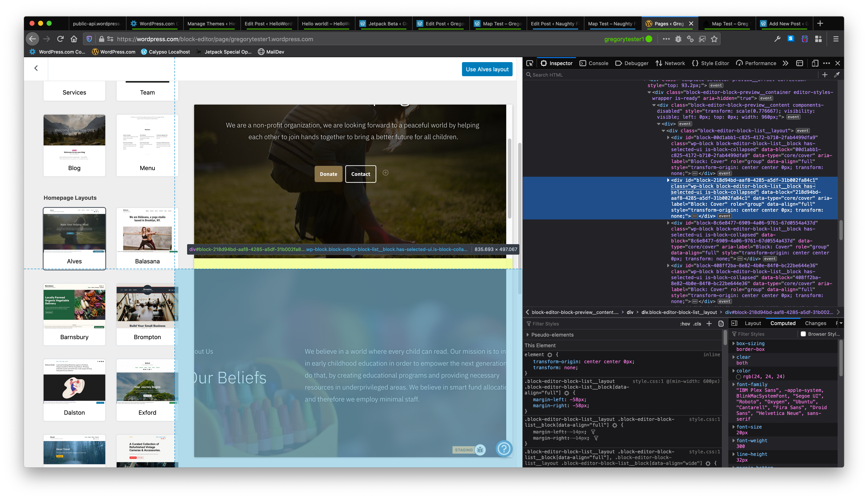Click the eyedropper color picker icon

836,75
